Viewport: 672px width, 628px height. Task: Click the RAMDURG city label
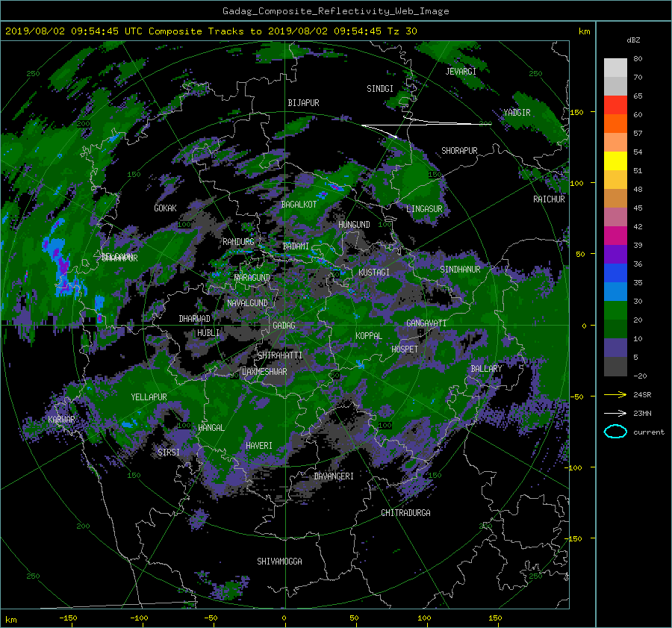point(238,242)
